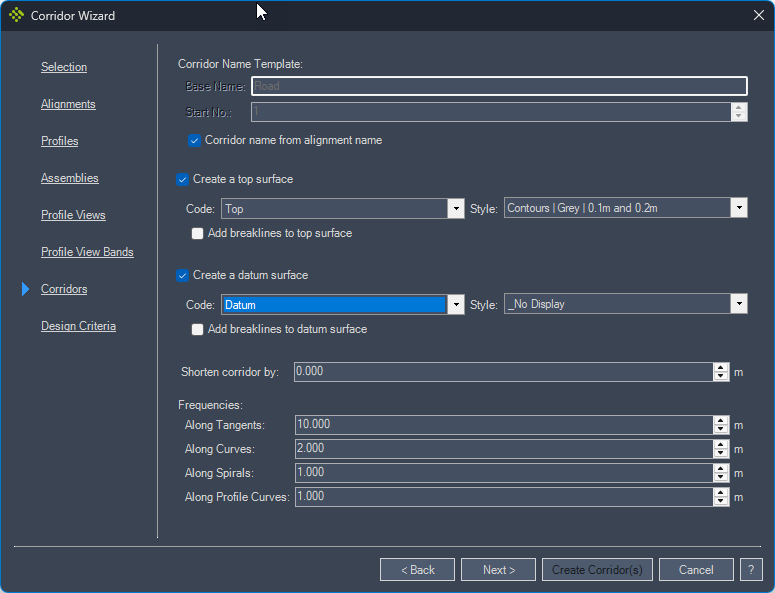Click the Along Tangents frequency field
The image size is (775, 593).
pos(504,424)
